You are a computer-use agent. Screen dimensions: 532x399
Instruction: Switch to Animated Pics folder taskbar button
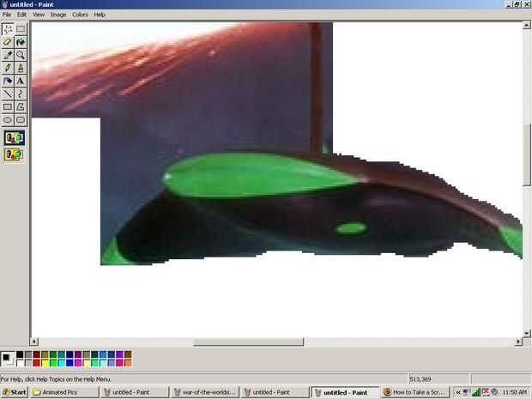pos(64,392)
